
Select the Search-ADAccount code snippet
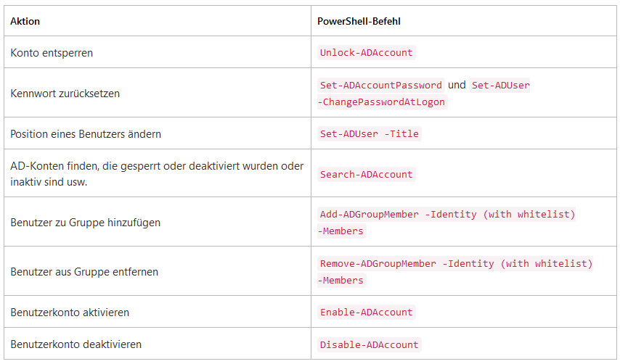[x=366, y=174]
